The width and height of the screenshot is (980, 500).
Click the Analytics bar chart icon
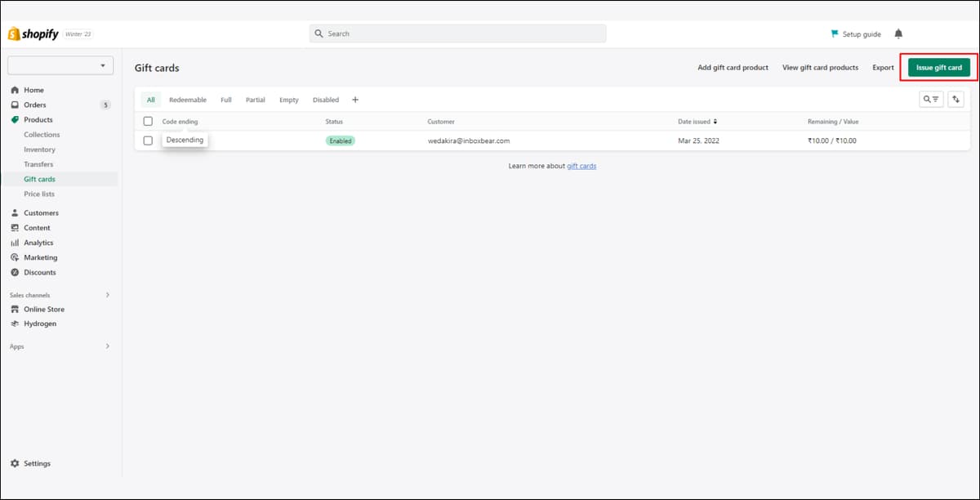[15, 243]
